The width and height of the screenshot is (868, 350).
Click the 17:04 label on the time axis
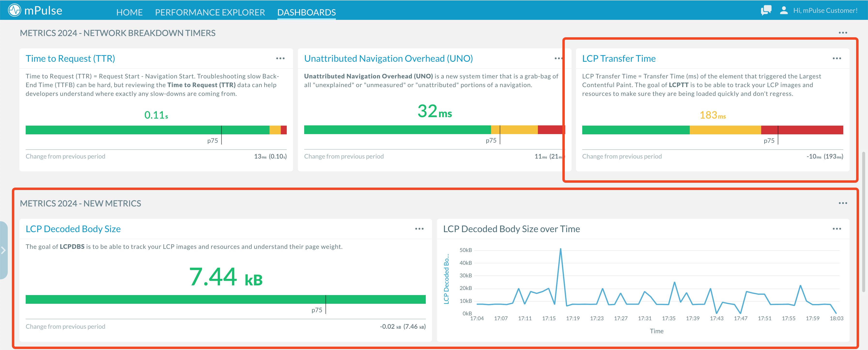pos(477,318)
